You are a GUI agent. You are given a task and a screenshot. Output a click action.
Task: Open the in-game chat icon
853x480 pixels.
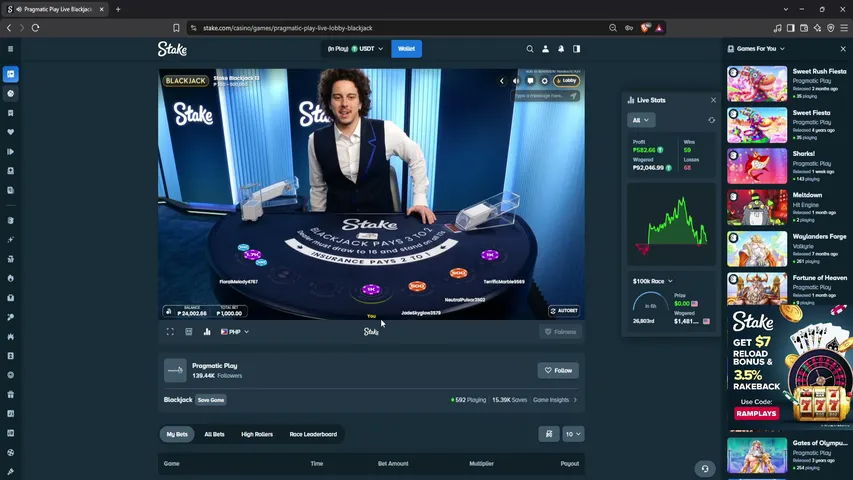coord(530,81)
